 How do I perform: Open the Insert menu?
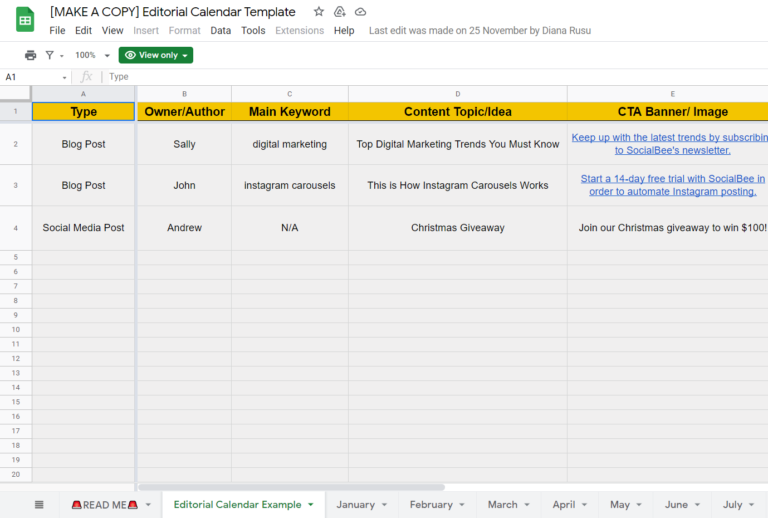pos(146,30)
